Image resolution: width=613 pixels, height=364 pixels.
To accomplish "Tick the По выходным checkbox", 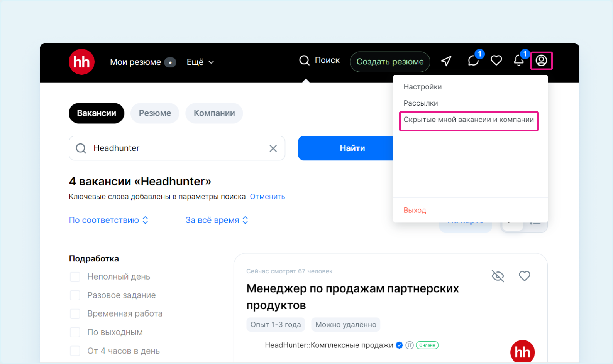I will (75, 332).
